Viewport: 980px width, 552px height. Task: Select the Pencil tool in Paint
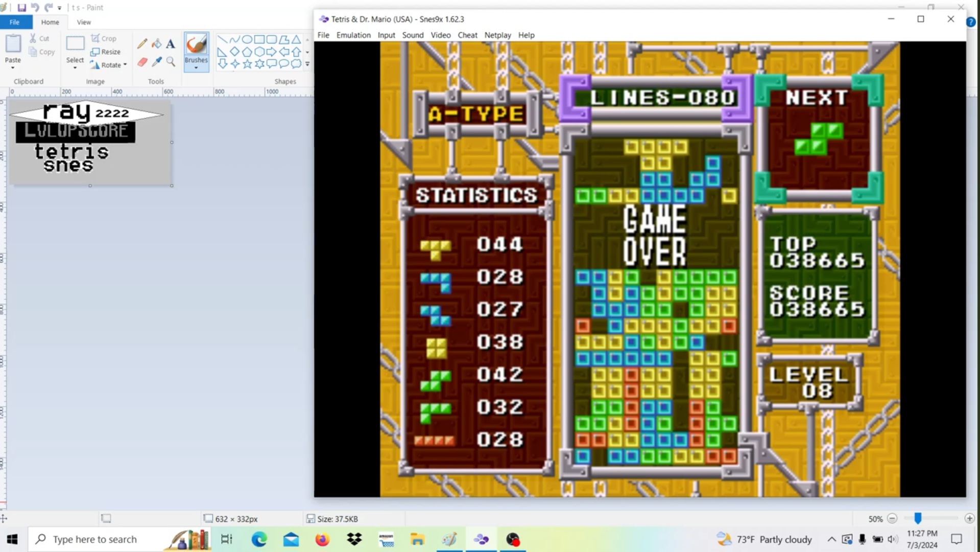tap(142, 44)
